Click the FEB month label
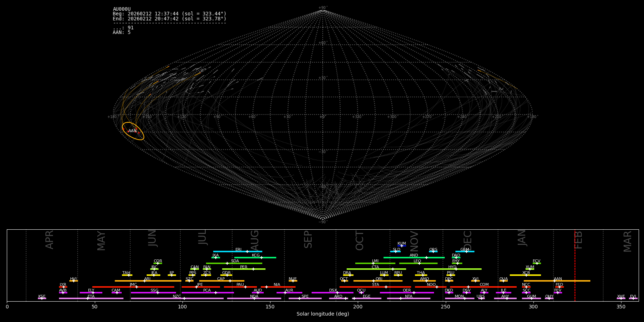Viewport: 644px width, 322px height. [578, 240]
